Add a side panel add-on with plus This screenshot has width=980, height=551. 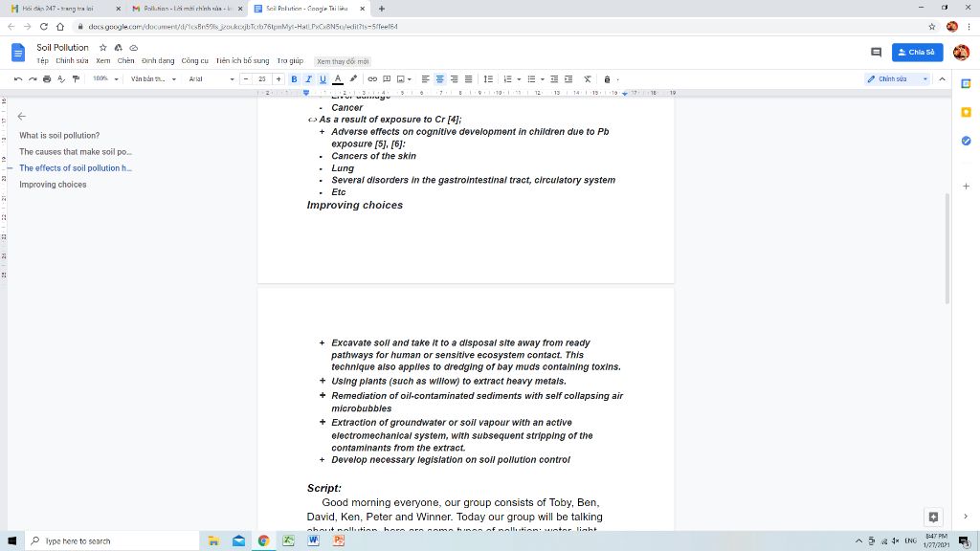967,187
